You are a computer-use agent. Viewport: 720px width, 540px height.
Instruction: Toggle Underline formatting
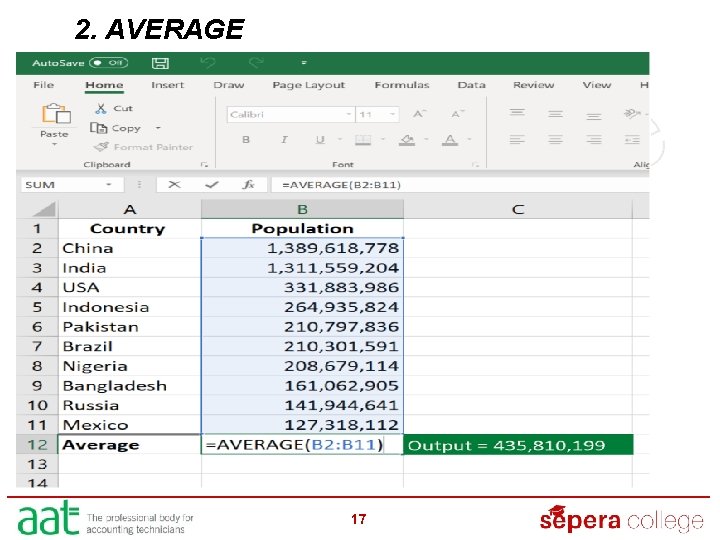coord(320,140)
